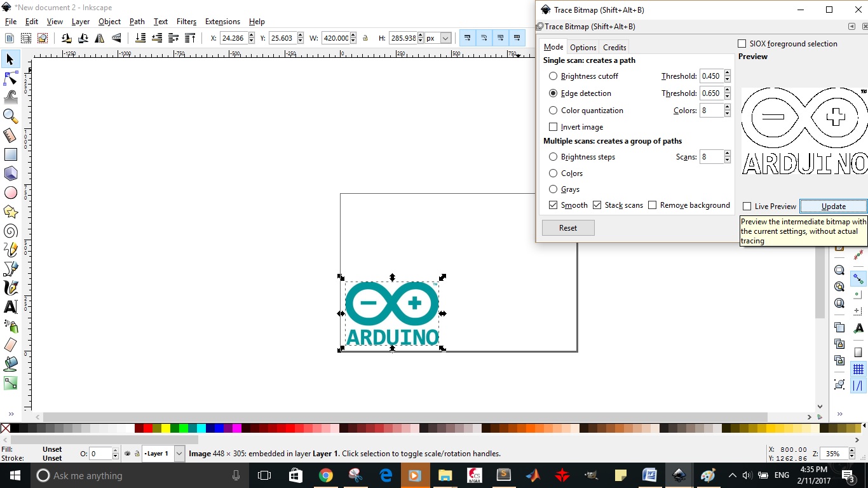The width and height of the screenshot is (868, 488).
Task: Select the Selector arrow tool
Action: pyautogui.click(x=11, y=59)
